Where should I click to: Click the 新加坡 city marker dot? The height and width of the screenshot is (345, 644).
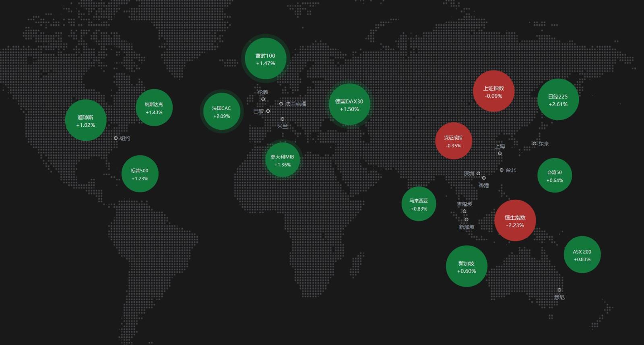click(466, 220)
